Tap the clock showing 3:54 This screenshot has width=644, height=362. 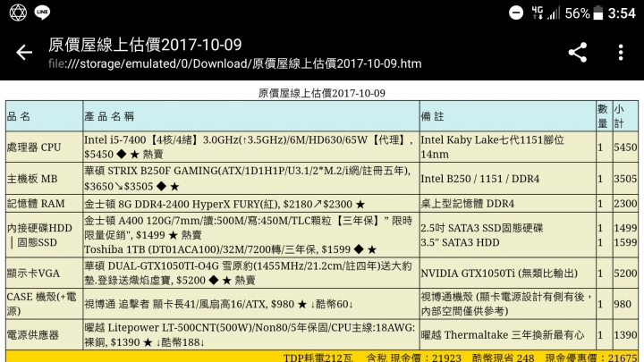[622, 13]
